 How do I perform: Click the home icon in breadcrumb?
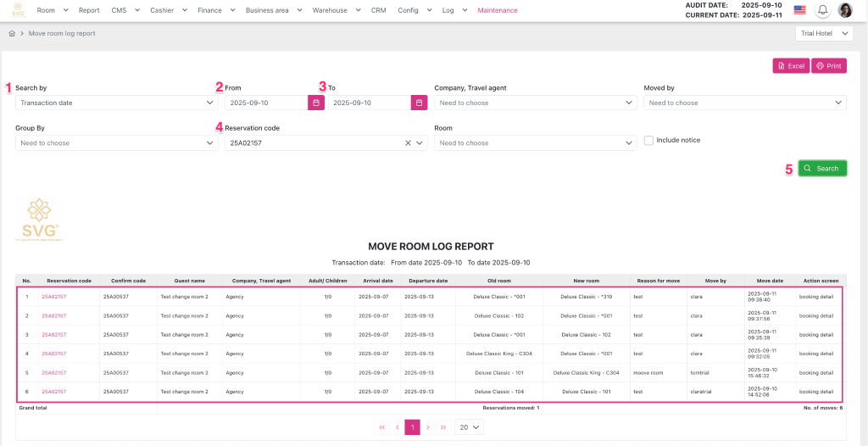pyautogui.click(x=12, y=33)
